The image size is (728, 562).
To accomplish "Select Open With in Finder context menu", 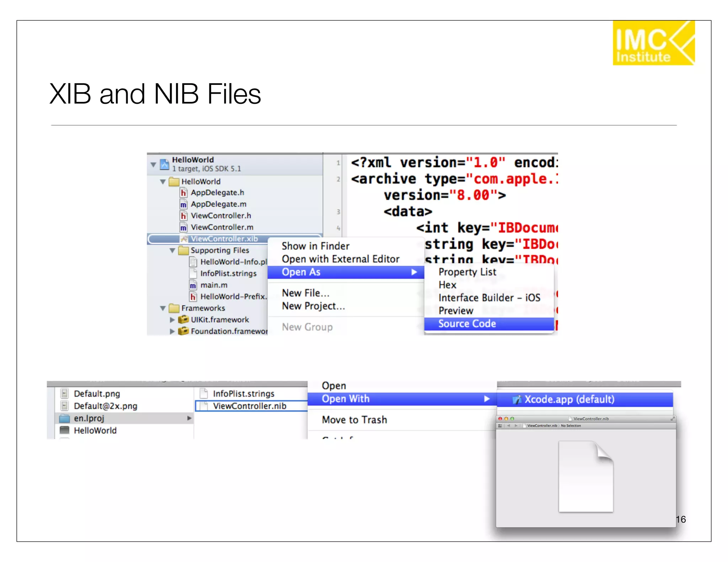I will pyautogui.click(x=402, y=399).
